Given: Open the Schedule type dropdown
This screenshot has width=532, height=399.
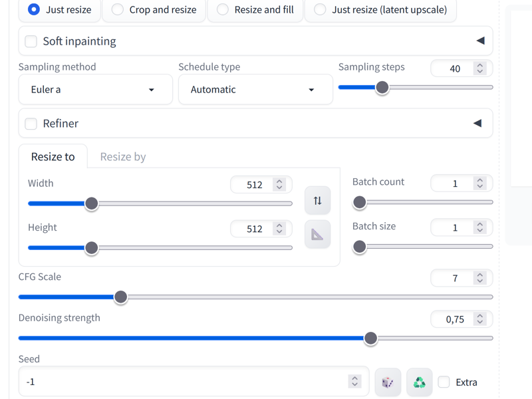Looking at the screenshot, I should point(255,90).
